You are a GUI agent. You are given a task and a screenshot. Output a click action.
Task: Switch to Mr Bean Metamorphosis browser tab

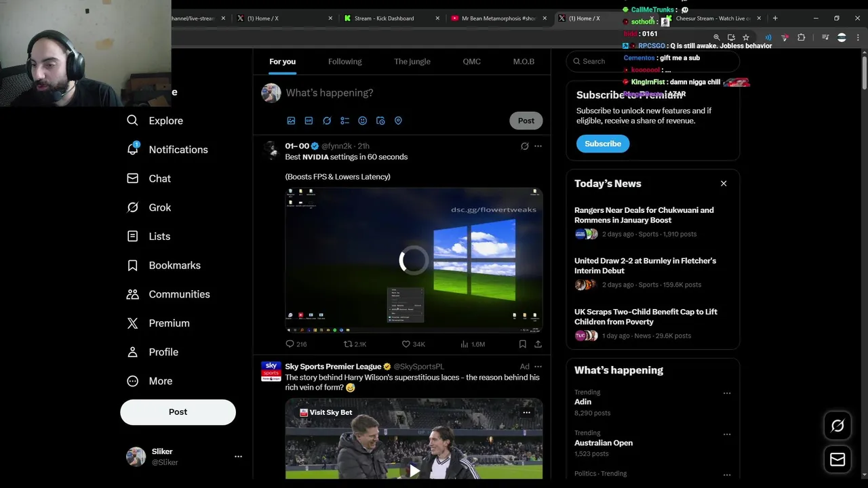click(x=498, y=18)
